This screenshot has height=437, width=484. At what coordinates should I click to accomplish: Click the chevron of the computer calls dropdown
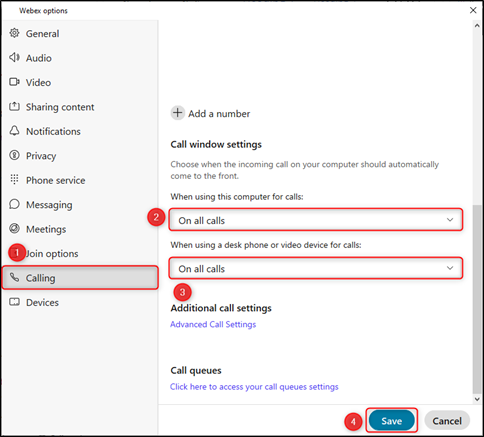450,220
